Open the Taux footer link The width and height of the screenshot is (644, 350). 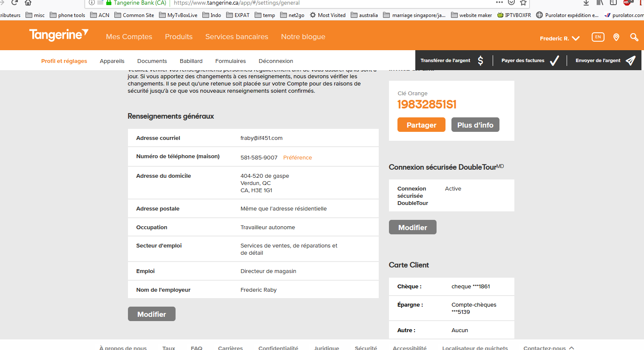(x=169, y=347)
